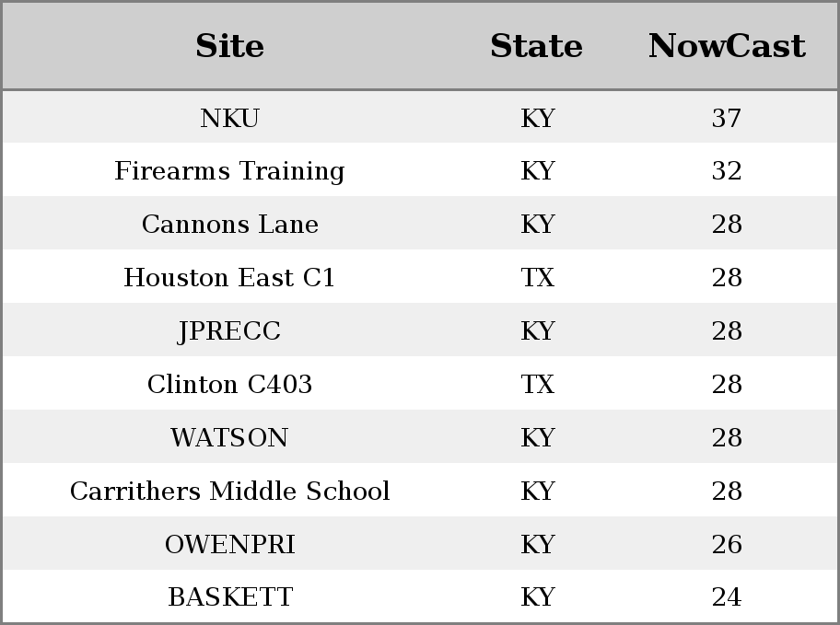840x625 pixels.
Task: Click the State column header
Action: pyautogui.click(x=536, y=46)
